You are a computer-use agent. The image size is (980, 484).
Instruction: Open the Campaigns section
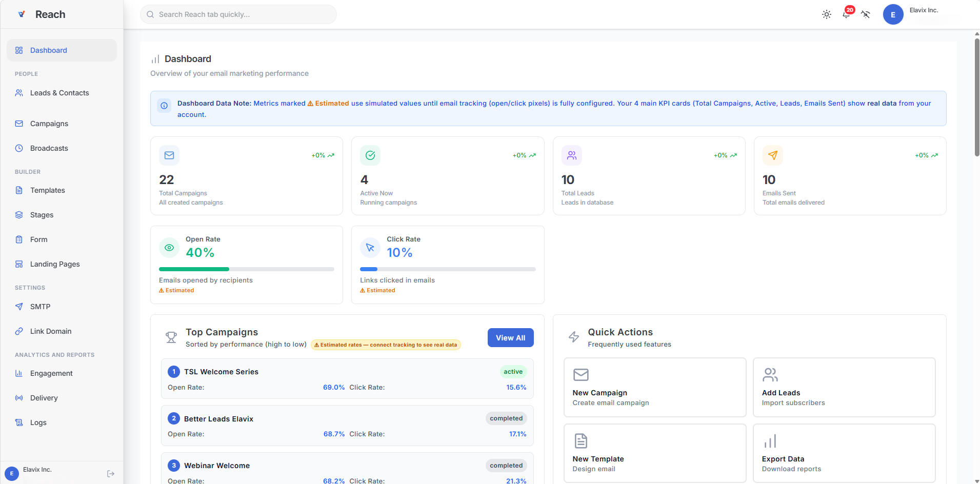(62, 124)
